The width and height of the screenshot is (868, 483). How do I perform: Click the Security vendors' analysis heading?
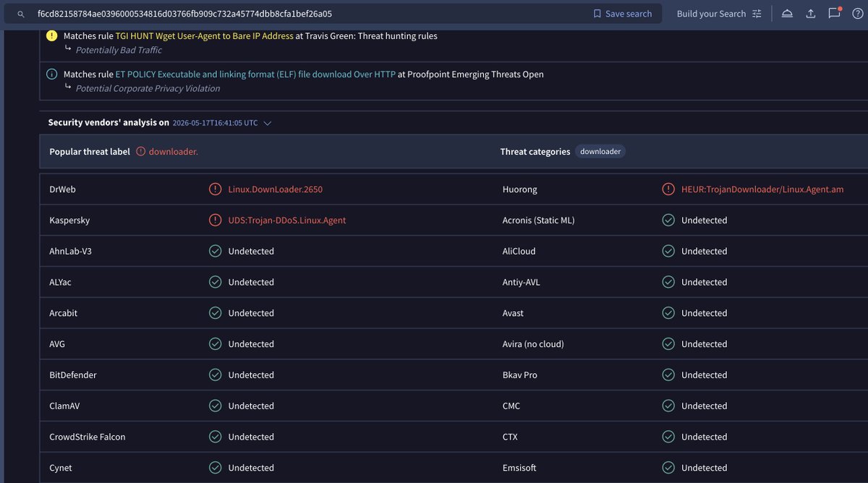tap(109, 123)
